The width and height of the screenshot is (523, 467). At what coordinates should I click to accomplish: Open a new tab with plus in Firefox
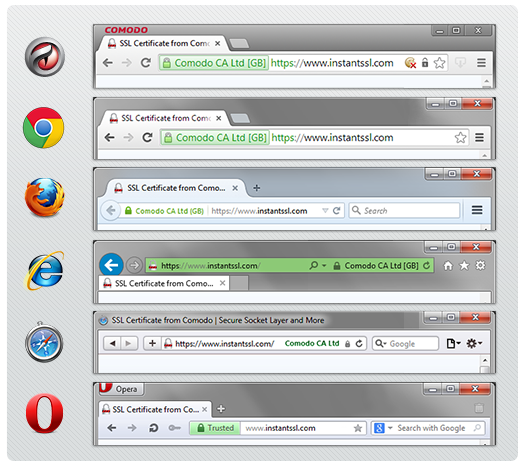[256, 188]
